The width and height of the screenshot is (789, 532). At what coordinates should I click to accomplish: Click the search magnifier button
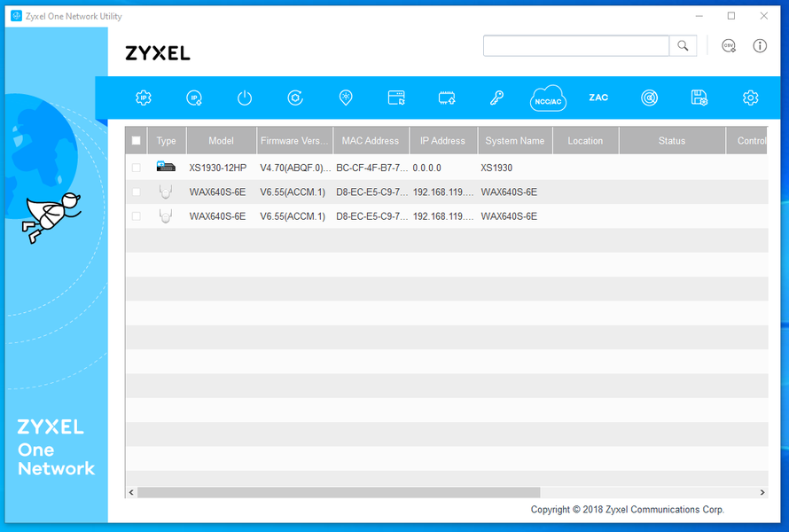tap(683, 46)
